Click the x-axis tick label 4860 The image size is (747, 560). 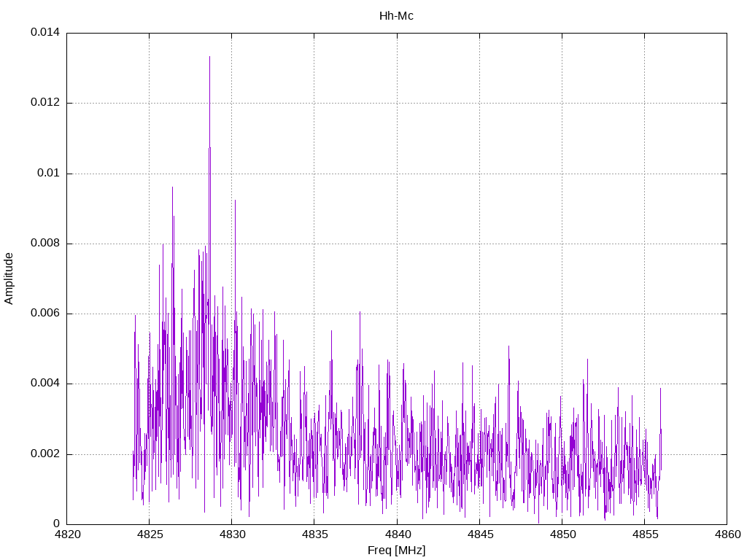(727, 534)
